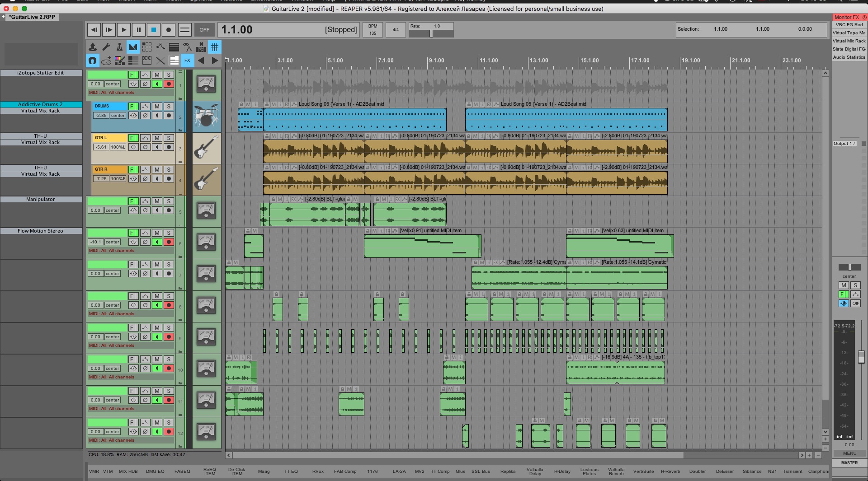Select Audio Statistics in Monitor FX list
Image resolution: width=868 pixels, height=481 pixels.
click(849, 57)
